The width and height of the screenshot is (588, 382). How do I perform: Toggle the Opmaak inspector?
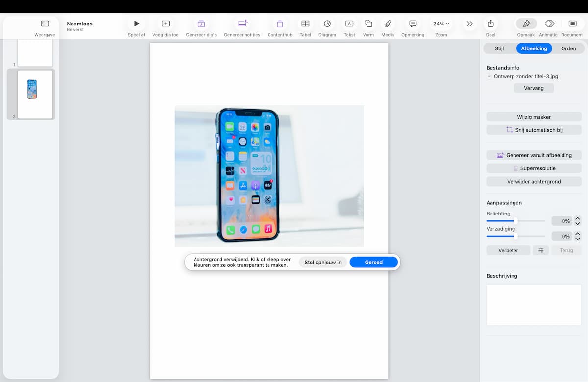click(526, 24)
